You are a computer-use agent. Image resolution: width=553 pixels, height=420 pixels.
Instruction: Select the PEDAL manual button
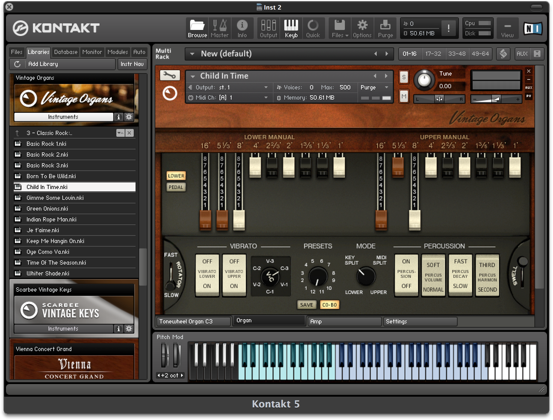[x=176, y=187]
